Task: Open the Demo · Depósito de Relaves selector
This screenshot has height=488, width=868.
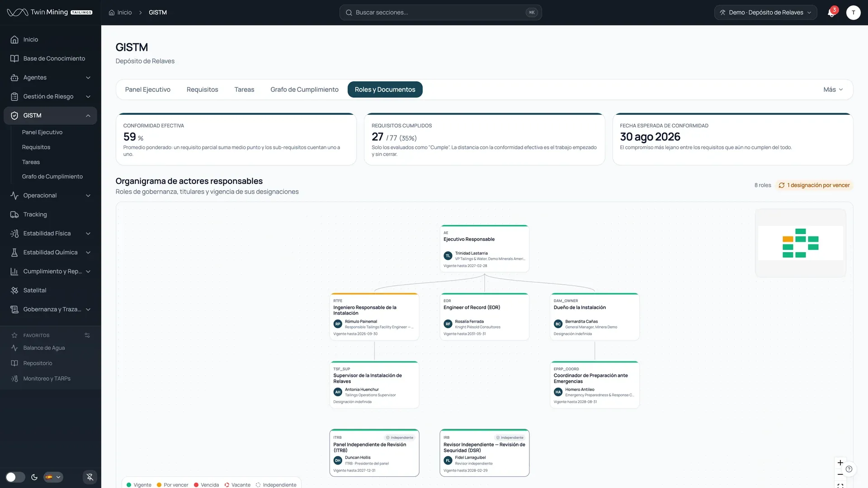Action: pyautogui.click(x=765, y=13)
